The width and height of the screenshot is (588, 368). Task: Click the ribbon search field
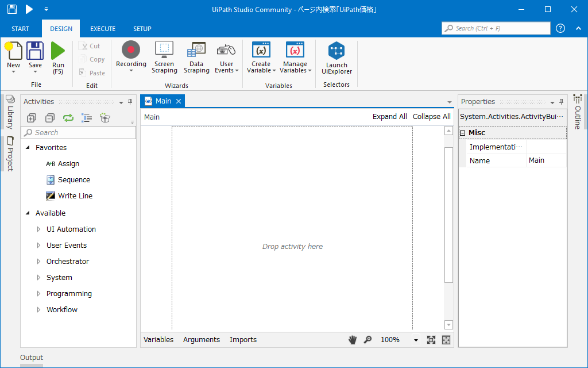[496, 28]
